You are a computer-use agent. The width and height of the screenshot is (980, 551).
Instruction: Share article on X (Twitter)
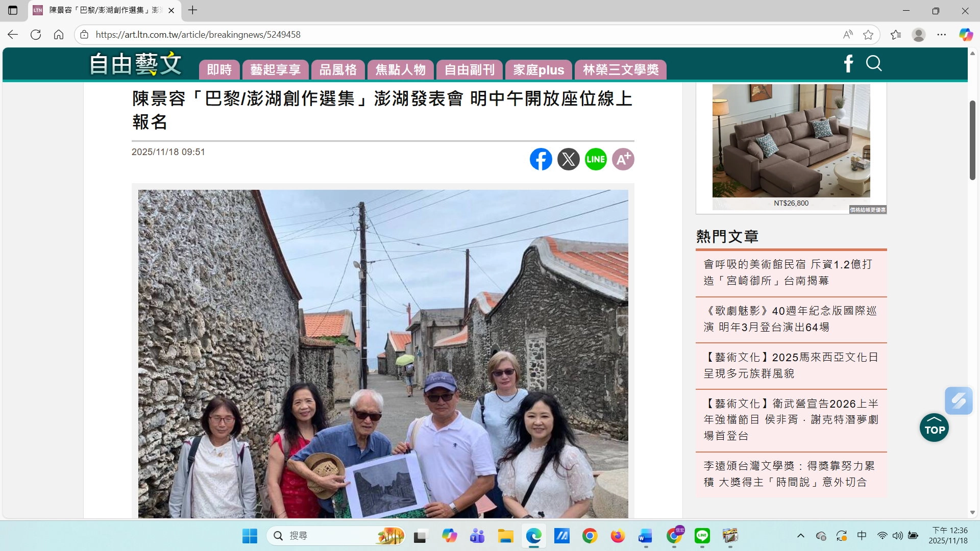(568, 159)
